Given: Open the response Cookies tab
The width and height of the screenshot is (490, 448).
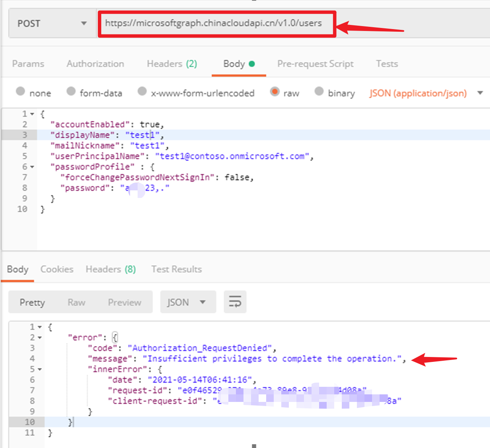Looking at the screenshot, I should coord(57,269).
